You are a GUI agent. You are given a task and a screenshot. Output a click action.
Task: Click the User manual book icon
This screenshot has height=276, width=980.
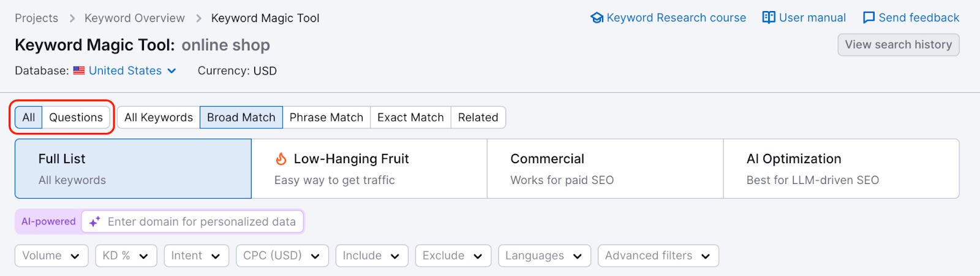[769, 18]
